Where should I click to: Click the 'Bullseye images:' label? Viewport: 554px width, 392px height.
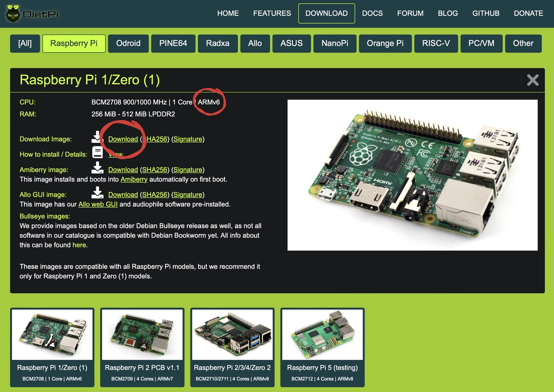pos(45,216)
